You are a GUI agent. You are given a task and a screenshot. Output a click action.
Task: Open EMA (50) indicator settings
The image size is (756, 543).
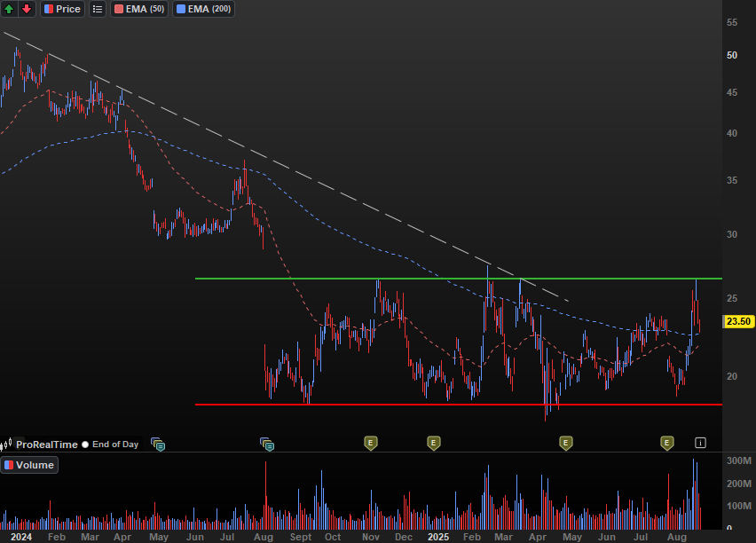coord(139,9)
